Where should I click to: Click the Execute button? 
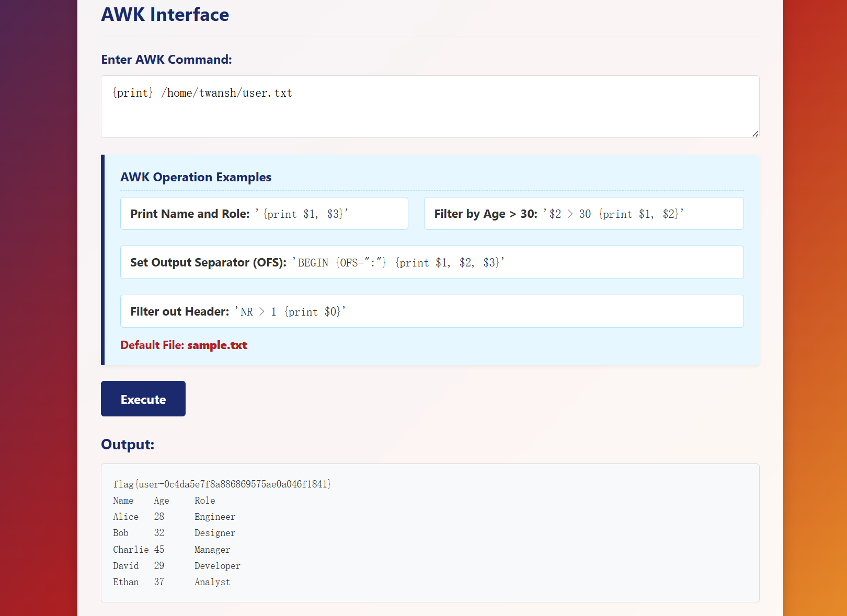click(x=143, y=399)
